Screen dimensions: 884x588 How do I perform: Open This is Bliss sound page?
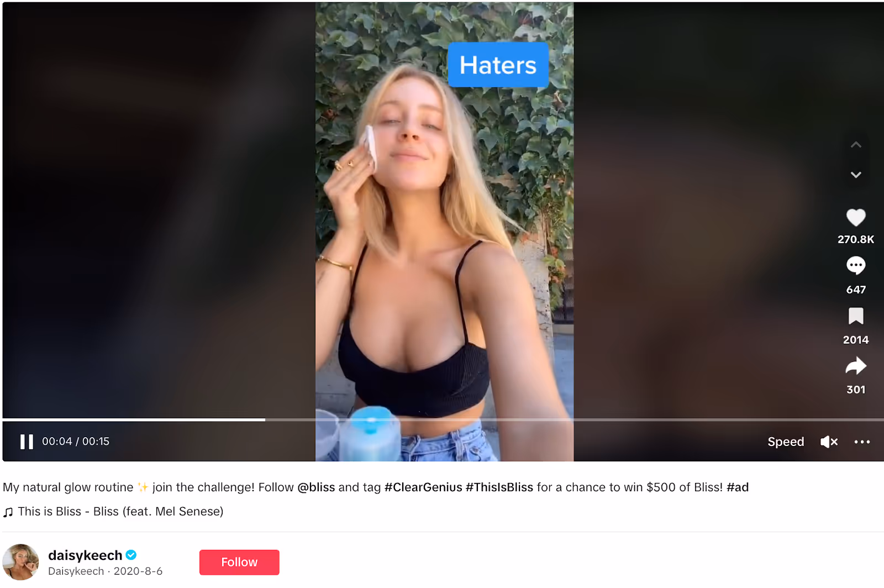point(120,512)
